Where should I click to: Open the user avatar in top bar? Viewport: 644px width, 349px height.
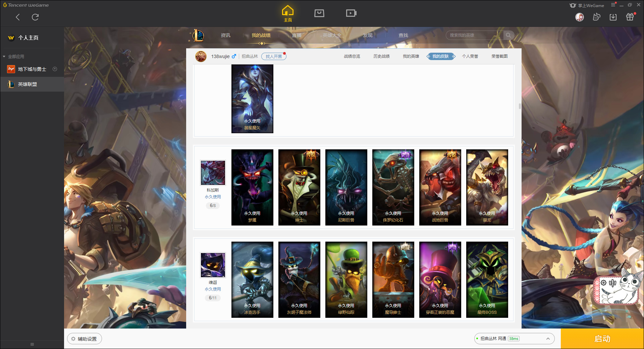[580, 17]
